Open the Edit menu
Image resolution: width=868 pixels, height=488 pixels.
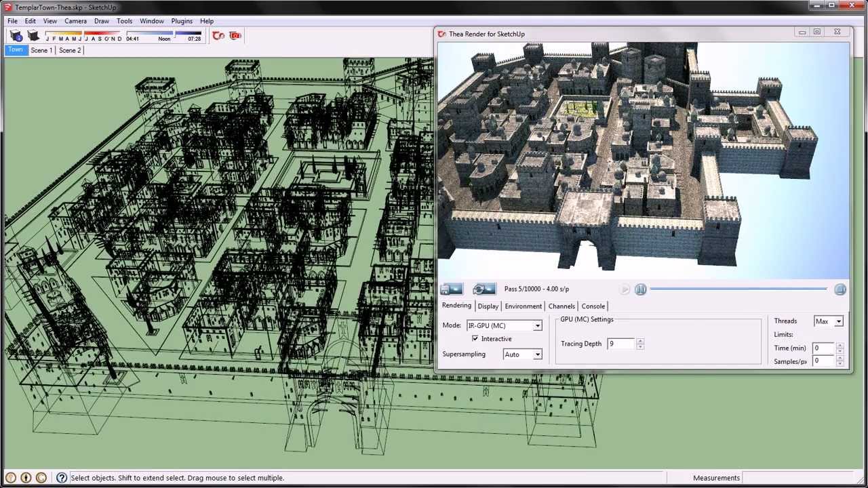pos(31,21)
